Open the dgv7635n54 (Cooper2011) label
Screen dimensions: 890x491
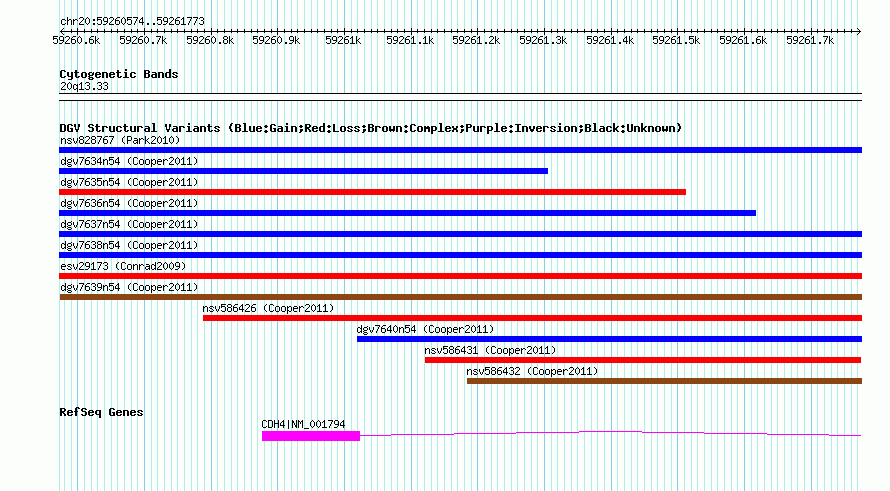[x=129, y=182]
